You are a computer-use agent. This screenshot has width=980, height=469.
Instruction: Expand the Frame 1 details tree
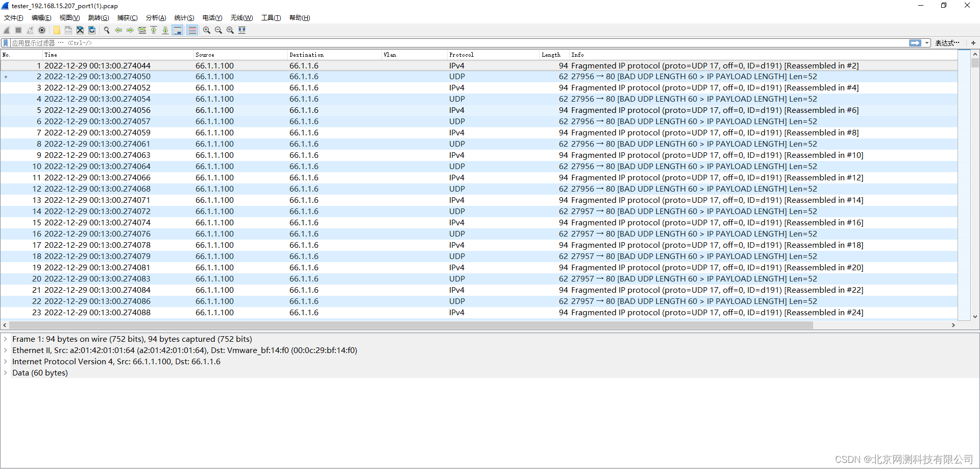click(6, 339)
